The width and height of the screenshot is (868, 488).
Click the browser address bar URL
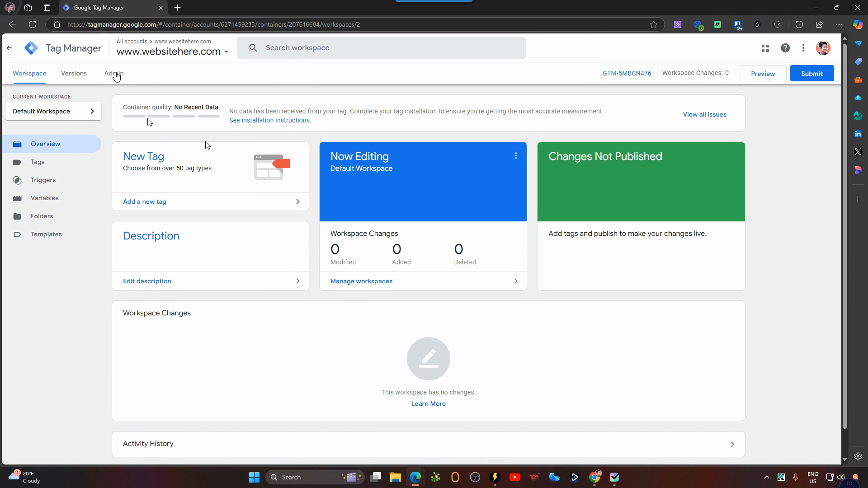coord(213,24)
